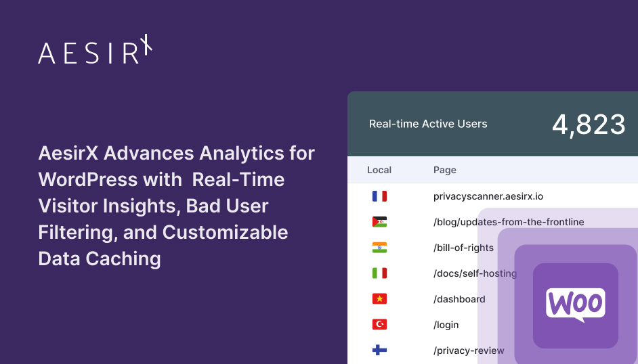Select the /bill-of-rights page entry
The image size is (638, 364).
click(463, 248)
